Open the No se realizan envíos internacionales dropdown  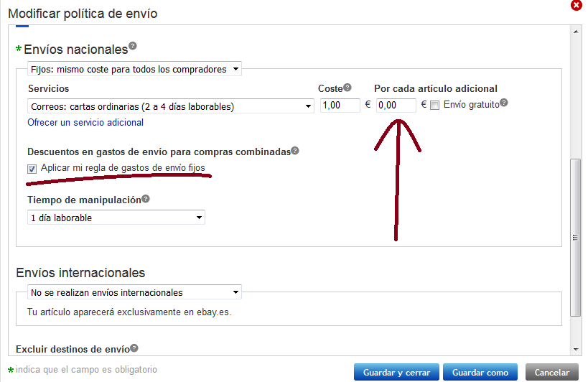pyautogui.click(x=135, y=292)
